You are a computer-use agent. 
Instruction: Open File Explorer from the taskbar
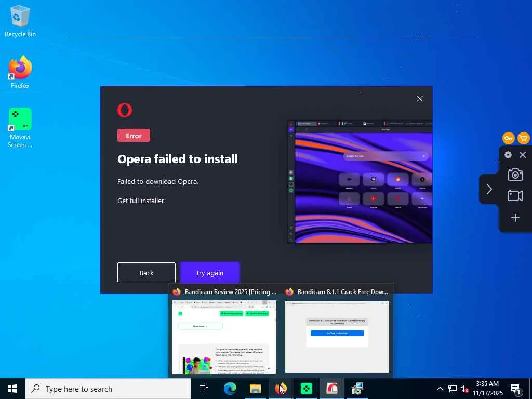click(x=255, y=389)
